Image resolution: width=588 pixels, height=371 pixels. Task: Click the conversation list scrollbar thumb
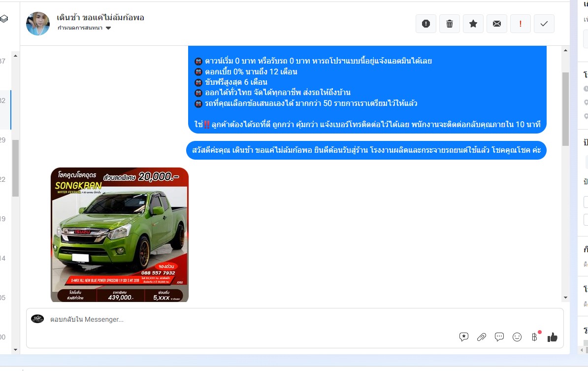pos(15,168)
